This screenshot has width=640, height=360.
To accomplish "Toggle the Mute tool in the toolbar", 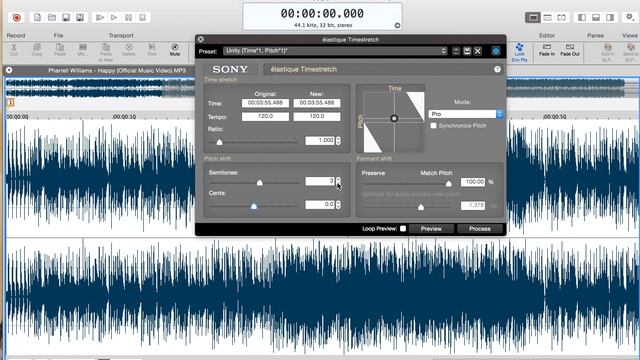I will [175, 49].
